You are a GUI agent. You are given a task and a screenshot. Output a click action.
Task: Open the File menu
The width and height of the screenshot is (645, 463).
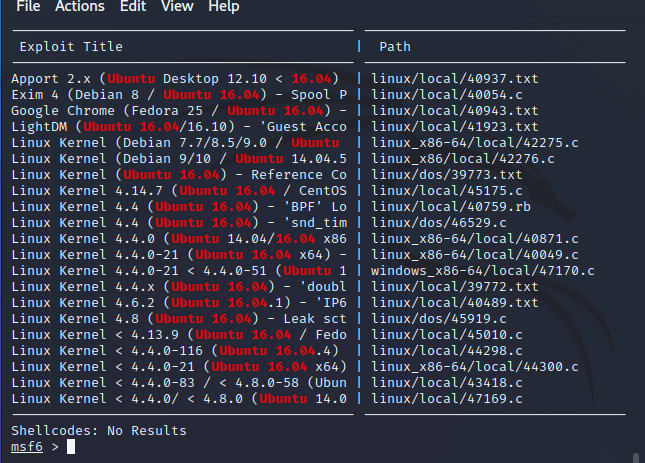tap(28, 6)
